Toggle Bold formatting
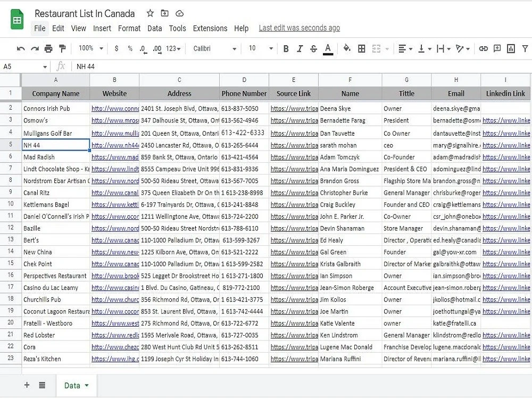 point(286,49)
